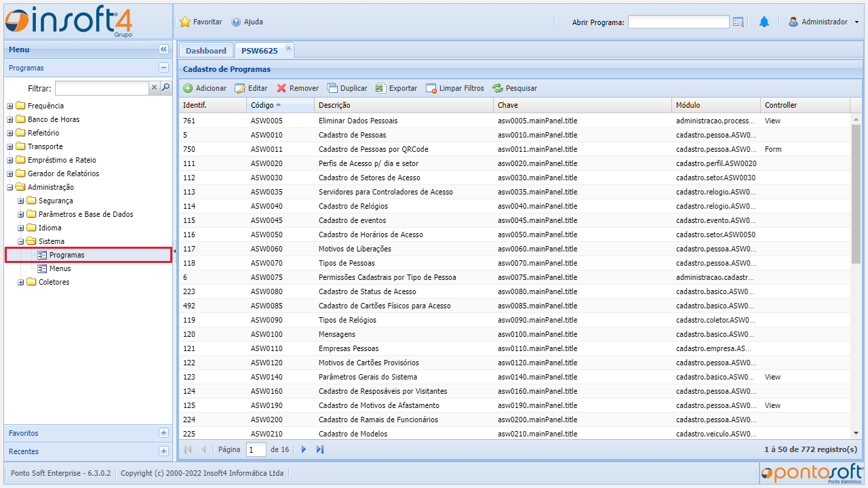Switch to the Dashboard tab
The width and height of the screenshot is (868, 488).
205,51
